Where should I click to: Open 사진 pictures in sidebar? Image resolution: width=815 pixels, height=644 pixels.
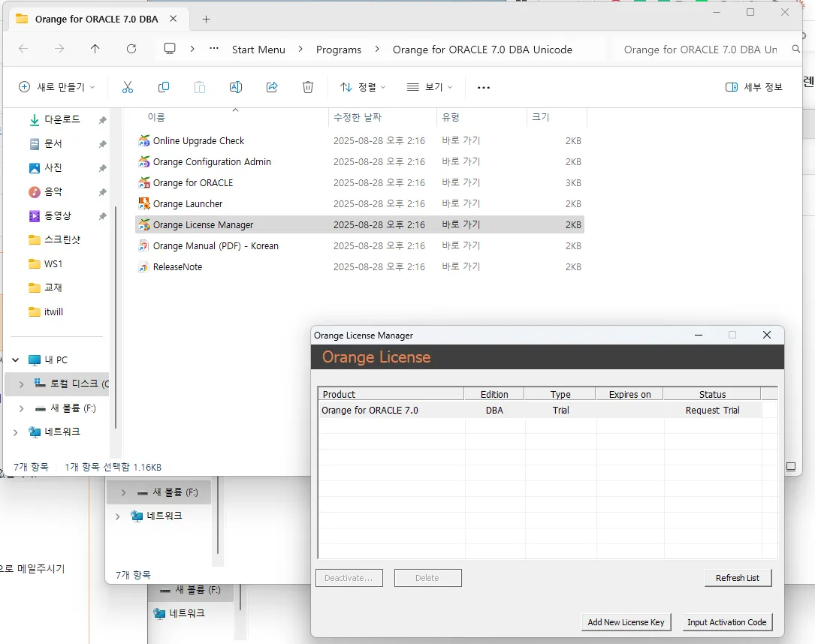click(x=53, y=167)
